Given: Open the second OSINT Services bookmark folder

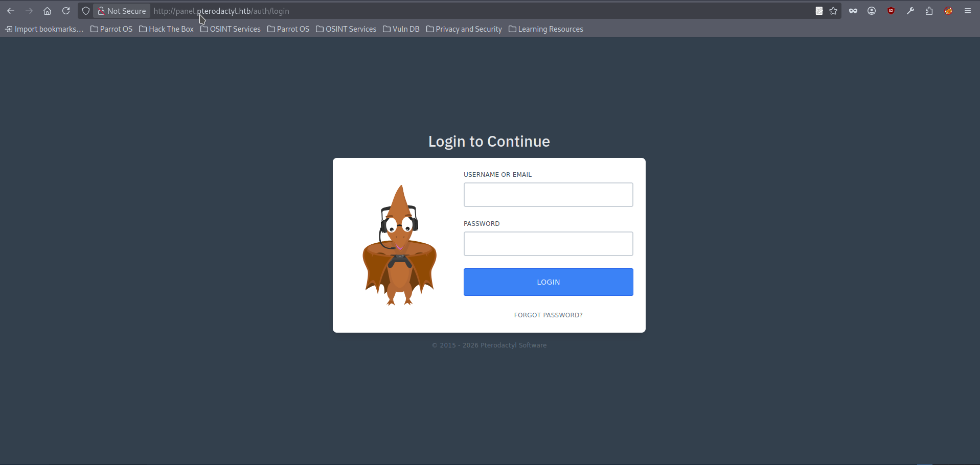Looking at the screenshot, I should [x=346, y=29].
